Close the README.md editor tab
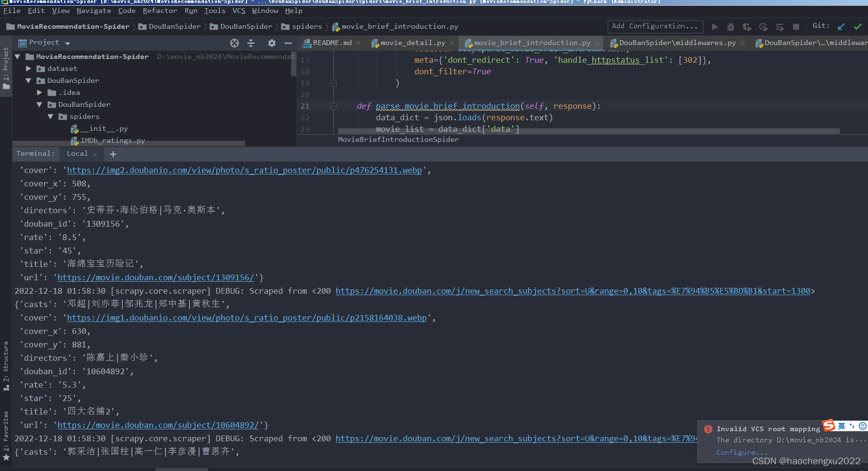868x471 pixels. tap(358, 43)
